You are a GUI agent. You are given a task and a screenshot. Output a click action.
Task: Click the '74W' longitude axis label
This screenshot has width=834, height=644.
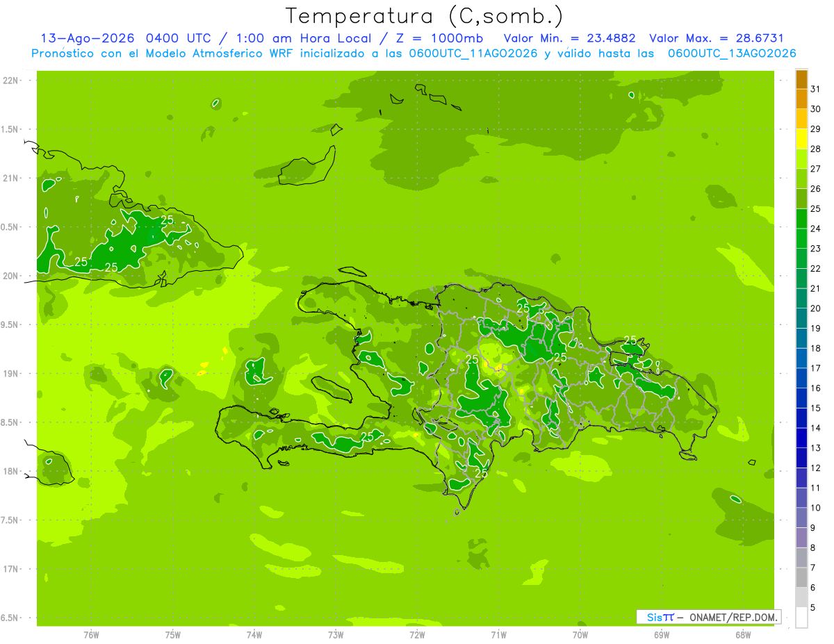(x=254, y=635)
